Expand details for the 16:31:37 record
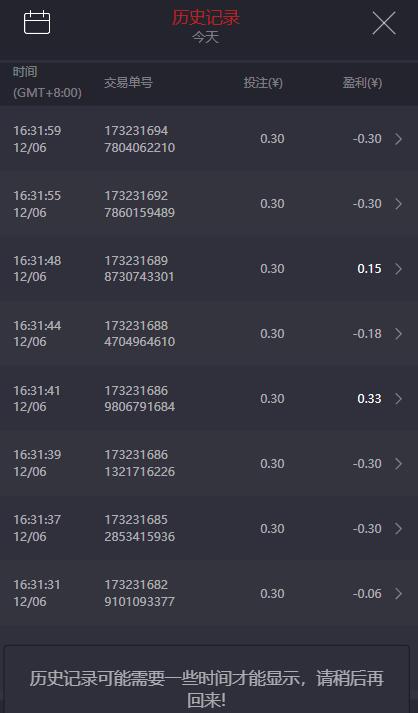This screenshot has height=713, width=418. pyautogui.click(x=398, y=529)
